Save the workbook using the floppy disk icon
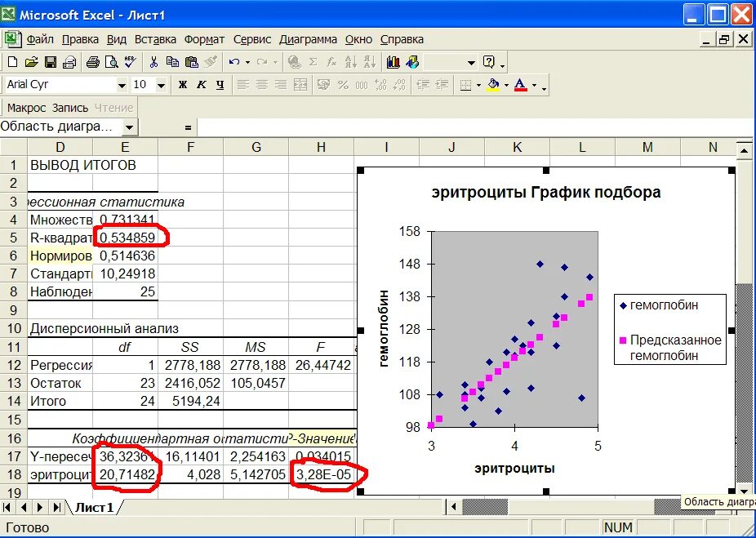Screen dimensions: 756x538 [x=50, y=62]
